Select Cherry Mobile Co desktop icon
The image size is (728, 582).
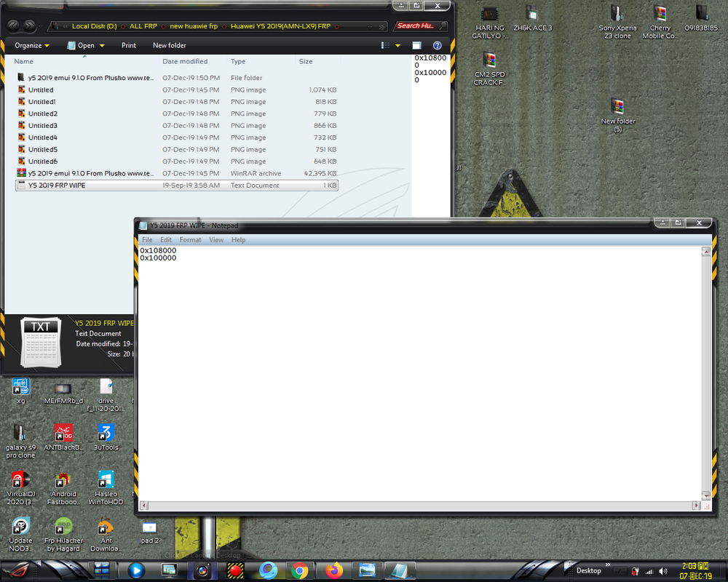660,23
